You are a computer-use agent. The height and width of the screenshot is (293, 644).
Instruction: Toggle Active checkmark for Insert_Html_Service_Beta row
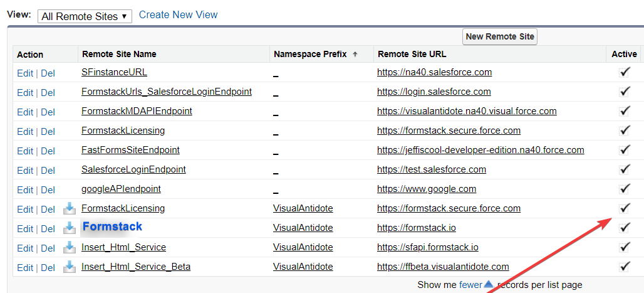(624, 267)
